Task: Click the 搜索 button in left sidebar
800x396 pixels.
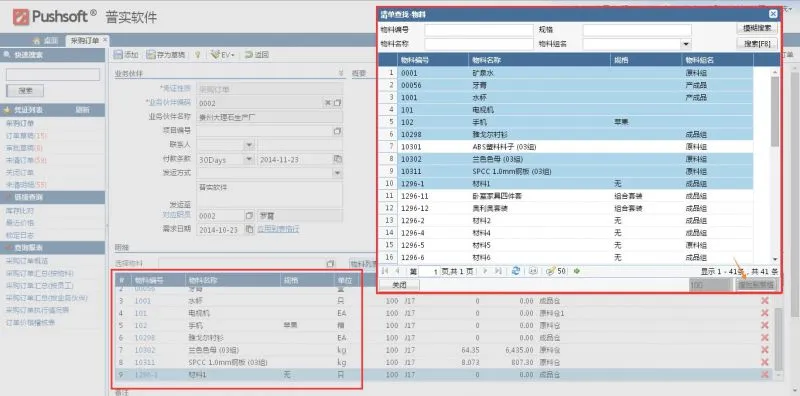Action: pyautogui.click(x=25, y=91)
